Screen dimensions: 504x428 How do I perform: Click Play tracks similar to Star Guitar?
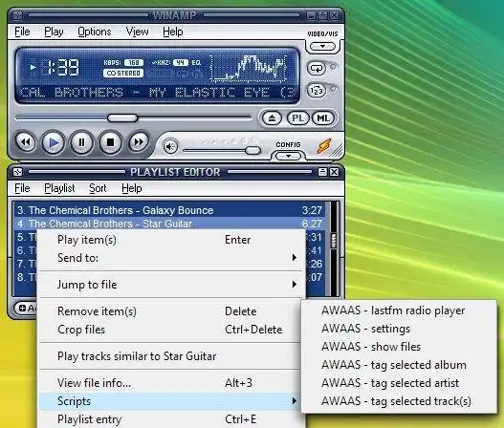(x=171, y=356)
